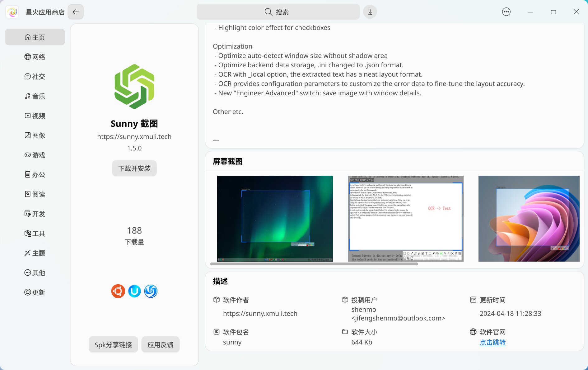Open the 开发 category
The width and height of the screenshot is (588, 370).
point(35,214)
